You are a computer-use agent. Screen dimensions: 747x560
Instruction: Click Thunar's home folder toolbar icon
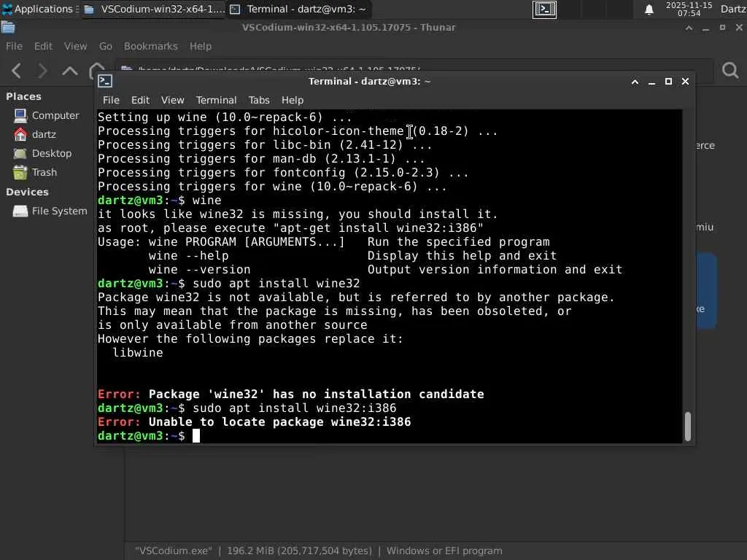click(96, 69)
